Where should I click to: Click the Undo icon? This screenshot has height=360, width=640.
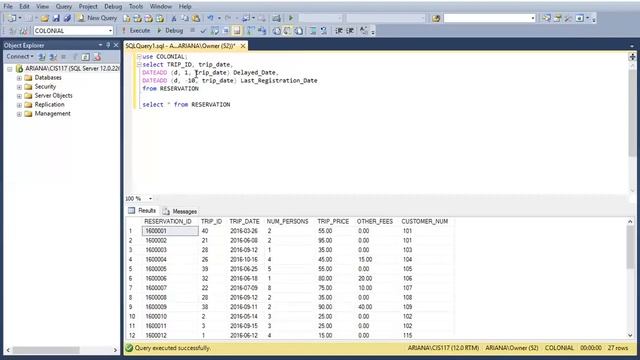(211, 18)
